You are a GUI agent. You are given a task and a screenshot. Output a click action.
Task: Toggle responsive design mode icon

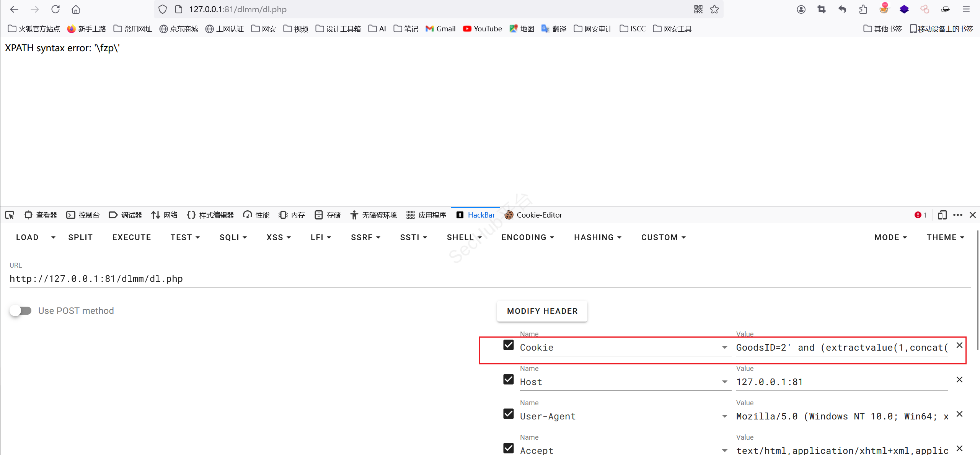click(x=942, y=215)
